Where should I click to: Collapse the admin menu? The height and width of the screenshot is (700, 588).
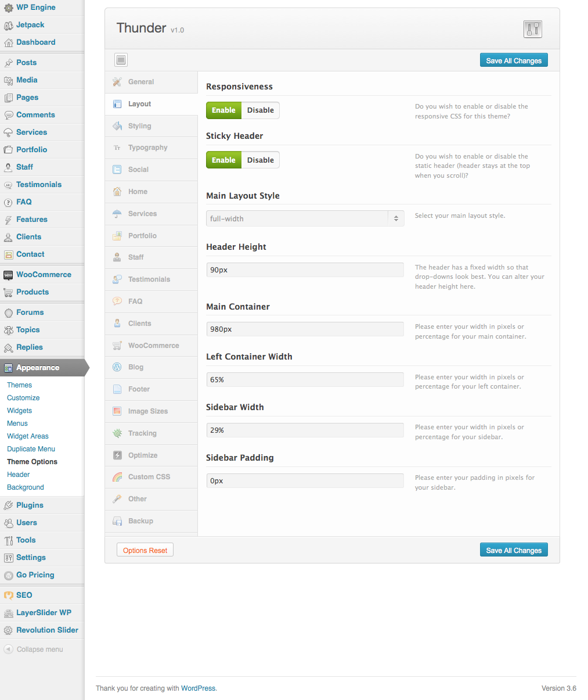pyautogui.click(x=34, y=649)
